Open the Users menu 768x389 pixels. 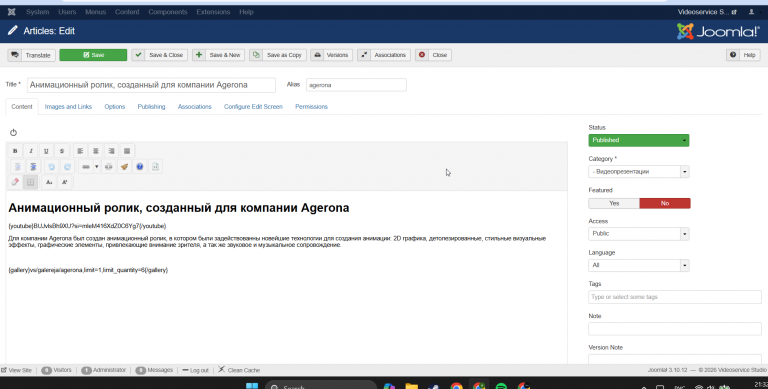point(67,12)
